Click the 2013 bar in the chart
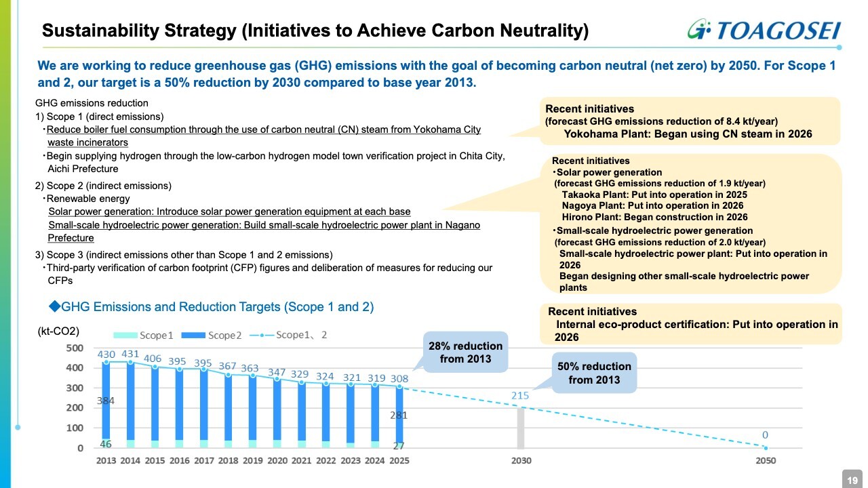 [106, 405]
